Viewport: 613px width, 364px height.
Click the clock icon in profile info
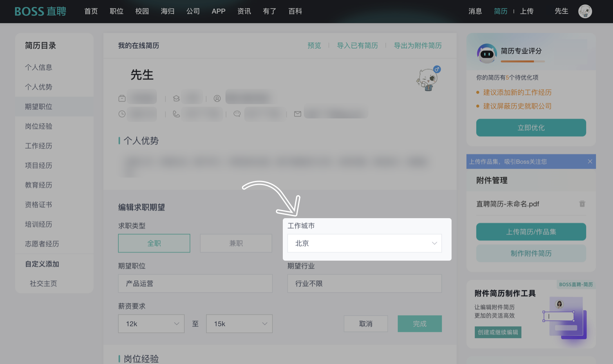click(122, 114)
